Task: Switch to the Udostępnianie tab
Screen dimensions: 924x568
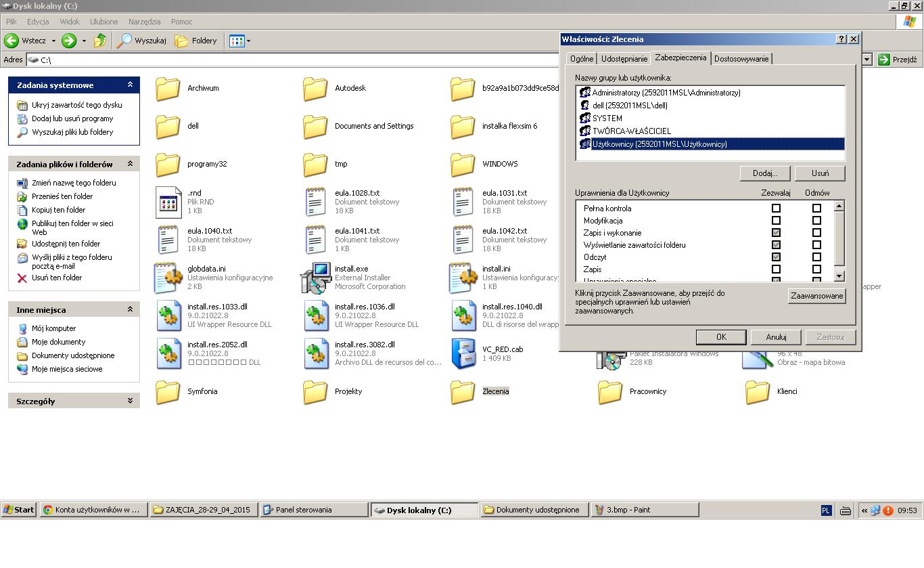Action: click(x=624, y=59)
